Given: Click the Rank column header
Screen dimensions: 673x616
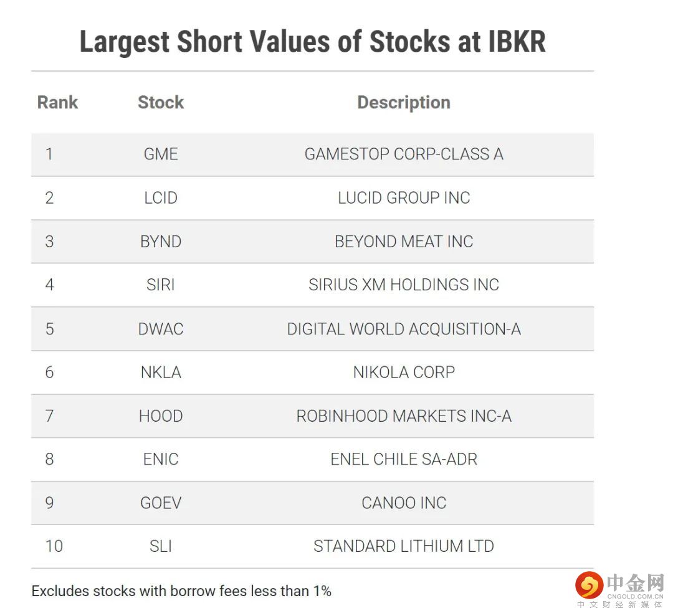Looking at the screenshot, I should click(x=57, y=103).
